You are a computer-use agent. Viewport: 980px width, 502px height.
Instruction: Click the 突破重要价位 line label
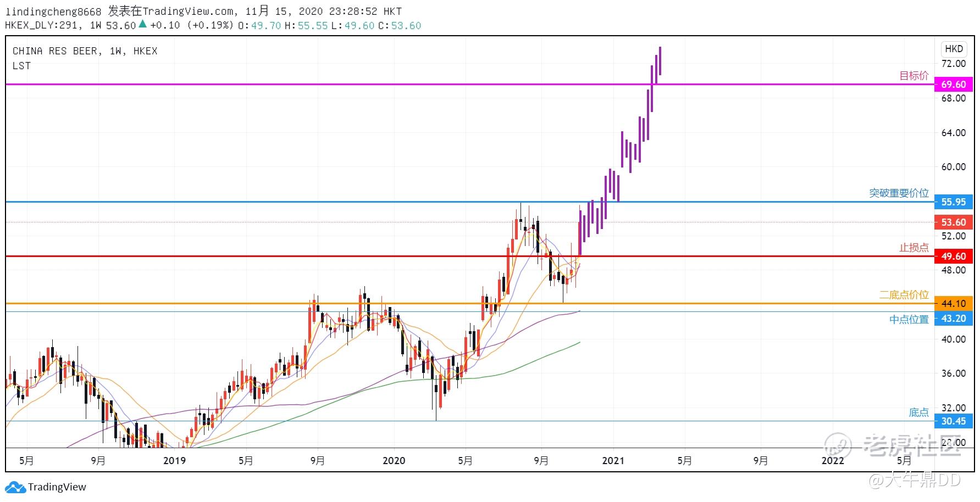pos(899,193)
